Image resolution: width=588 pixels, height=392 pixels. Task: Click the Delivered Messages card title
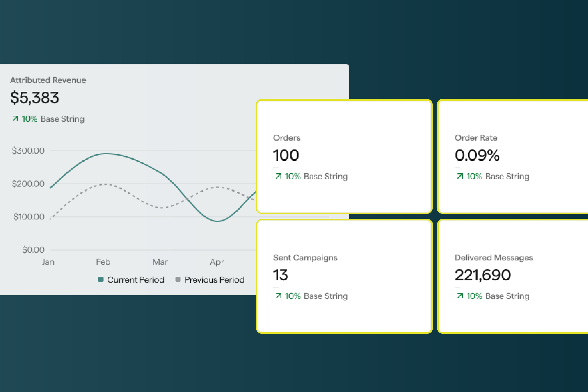494,258
